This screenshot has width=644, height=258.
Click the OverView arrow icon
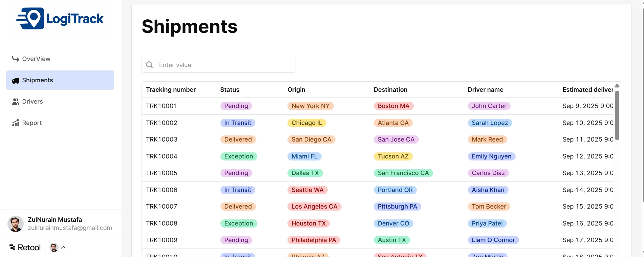16,59
